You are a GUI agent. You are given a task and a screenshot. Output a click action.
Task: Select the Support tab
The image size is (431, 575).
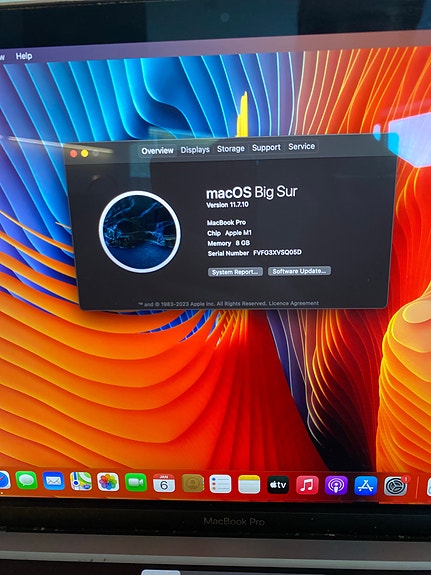coord(266,147)
